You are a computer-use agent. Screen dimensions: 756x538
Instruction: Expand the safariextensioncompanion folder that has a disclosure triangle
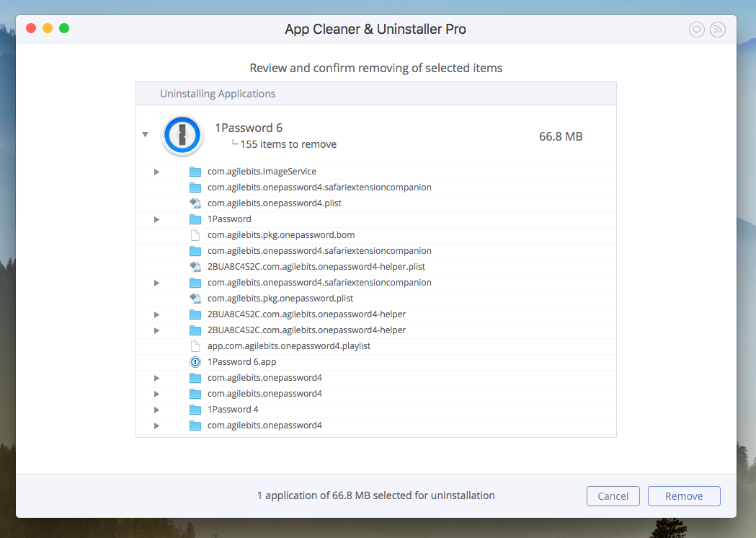coord(156,283)
